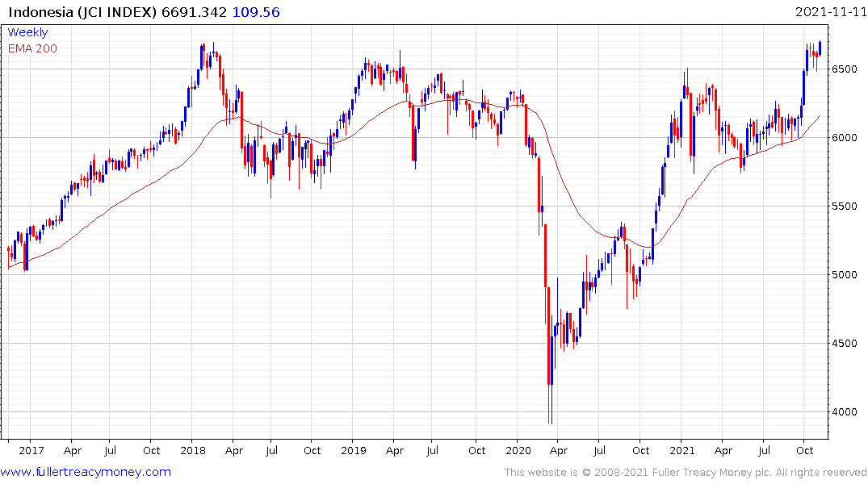Click the 4500 price axis label
868x484 pixels.
(845, 344)
